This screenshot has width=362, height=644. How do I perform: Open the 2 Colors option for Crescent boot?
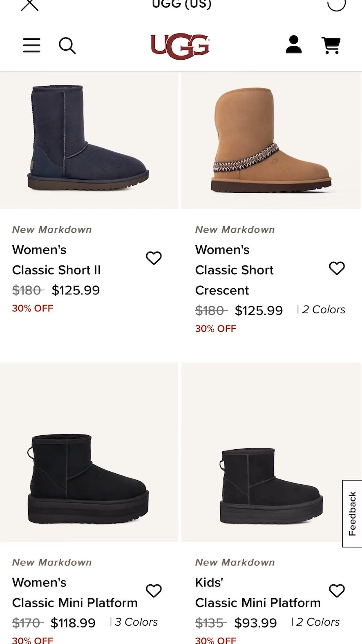323,310
